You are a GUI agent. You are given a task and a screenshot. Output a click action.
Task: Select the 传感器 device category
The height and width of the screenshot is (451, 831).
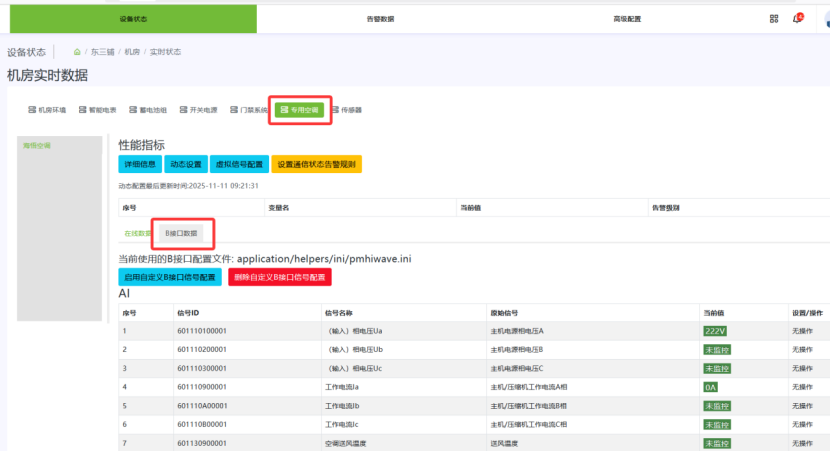click(346, 110)
